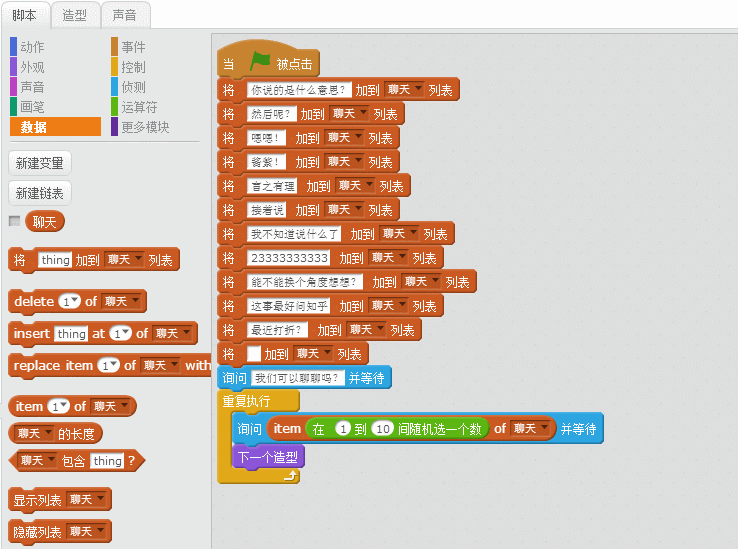Click the 能不能换个角度想想? text field

pyautogui.click(x=305, y=282)
